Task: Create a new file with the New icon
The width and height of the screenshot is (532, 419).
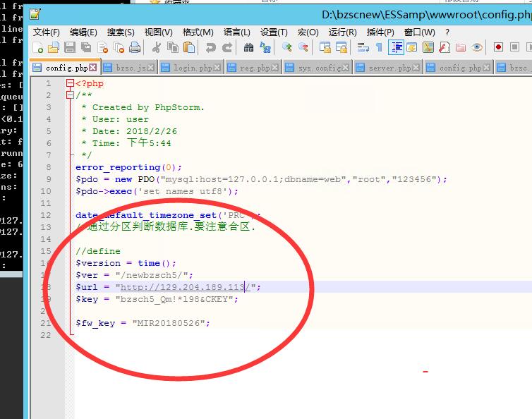Action: pyautogui.click(x=37, y=47)
